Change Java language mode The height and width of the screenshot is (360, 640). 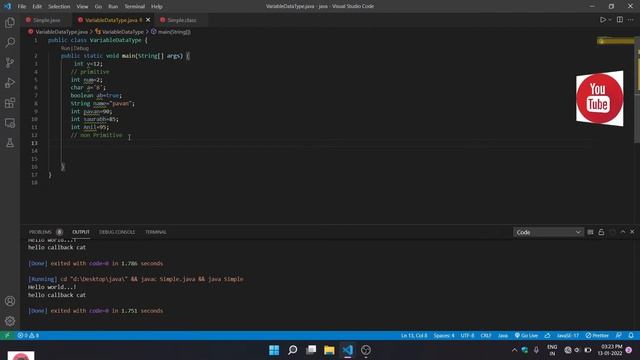[503, 335]
